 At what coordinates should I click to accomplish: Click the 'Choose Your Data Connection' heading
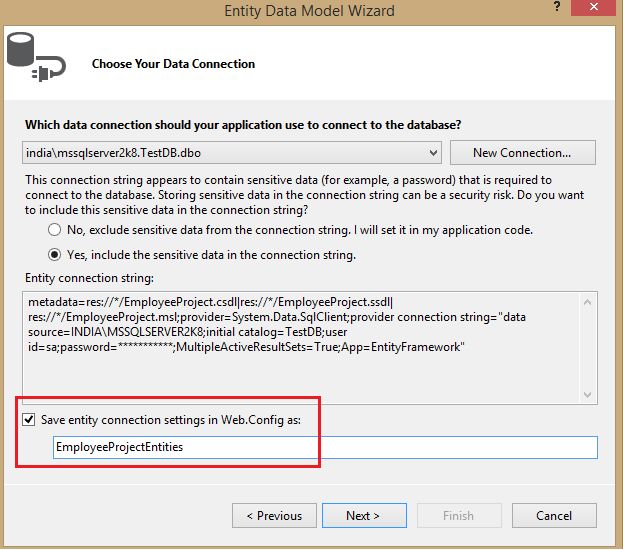point(173,64)
